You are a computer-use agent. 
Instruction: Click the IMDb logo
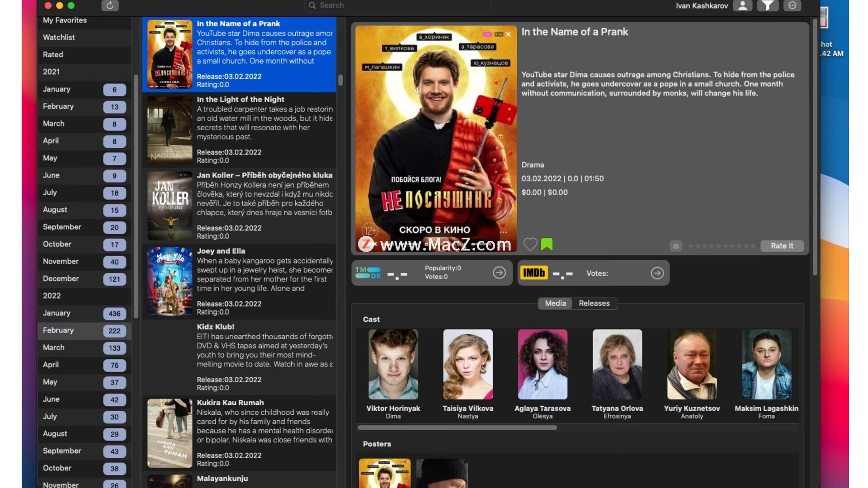point(534,272)
